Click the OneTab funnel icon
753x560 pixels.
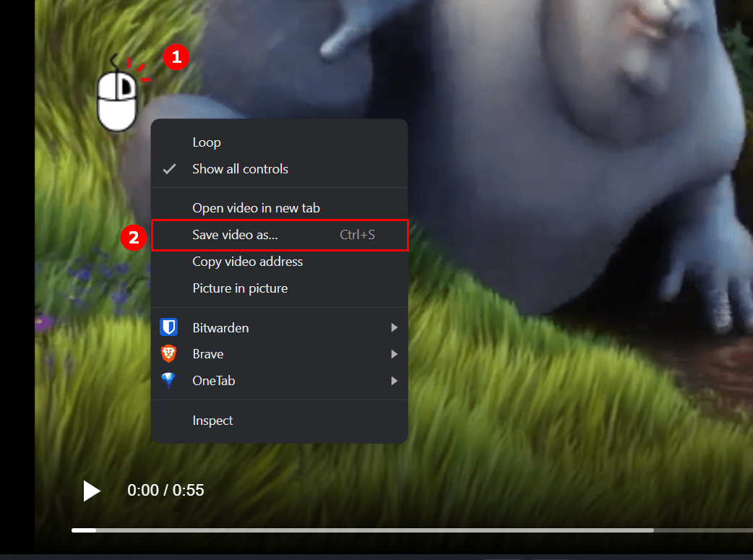[168, 380]
